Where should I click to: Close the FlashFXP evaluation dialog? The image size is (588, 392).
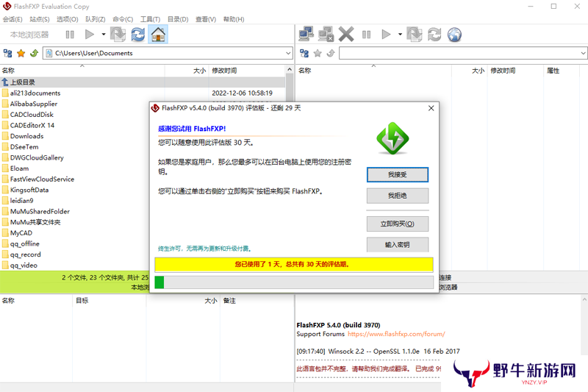431,108
